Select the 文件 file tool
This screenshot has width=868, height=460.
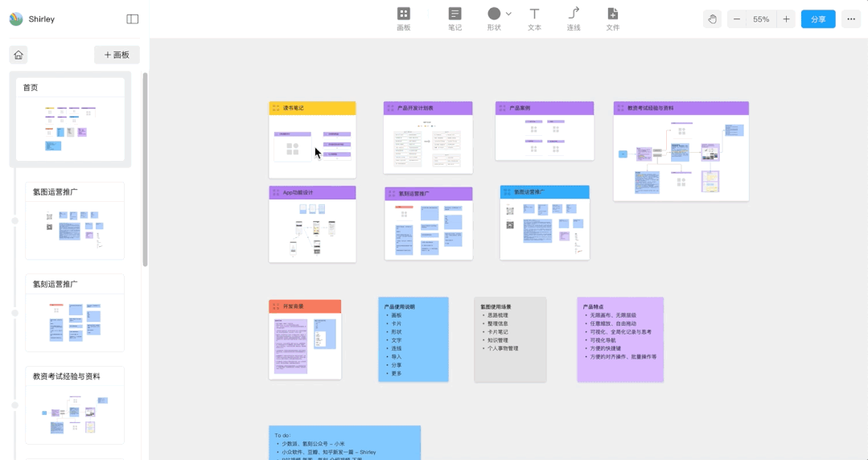(x=612, y=14)
